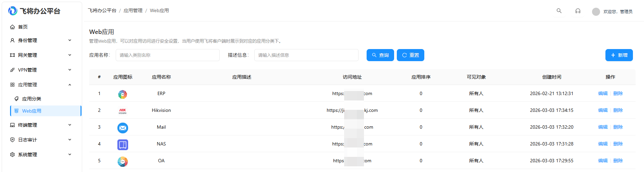Edit the ERP row

click(x=603, y=93)
